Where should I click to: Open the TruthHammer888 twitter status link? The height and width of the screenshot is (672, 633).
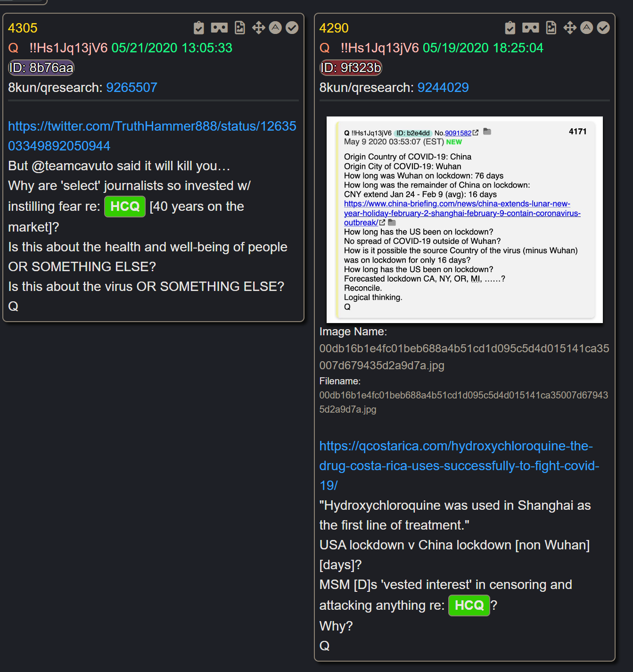pos(152,136)
